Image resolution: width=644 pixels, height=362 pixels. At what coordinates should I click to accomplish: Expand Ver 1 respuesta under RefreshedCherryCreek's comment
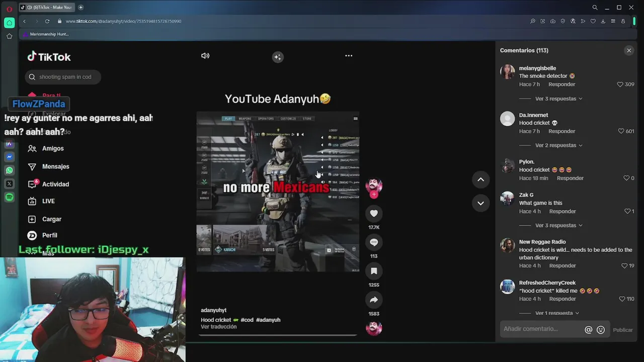click(557, 313)
